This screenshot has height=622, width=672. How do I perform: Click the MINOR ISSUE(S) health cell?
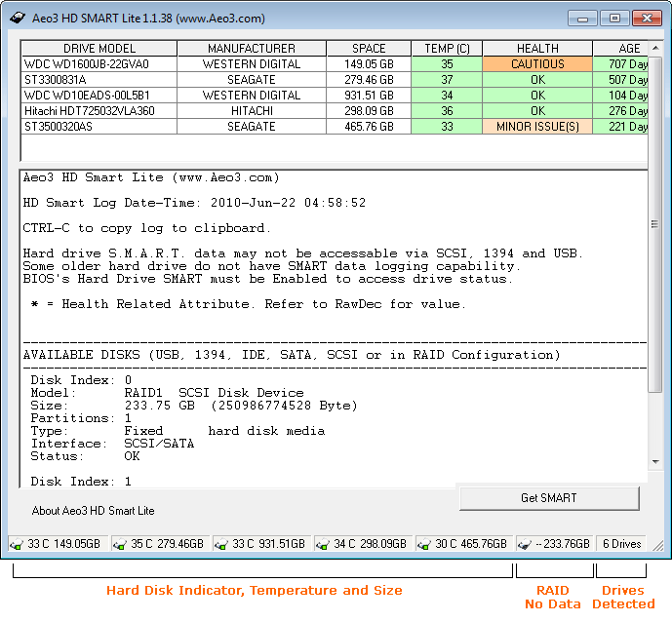click(x=537, y=127)
